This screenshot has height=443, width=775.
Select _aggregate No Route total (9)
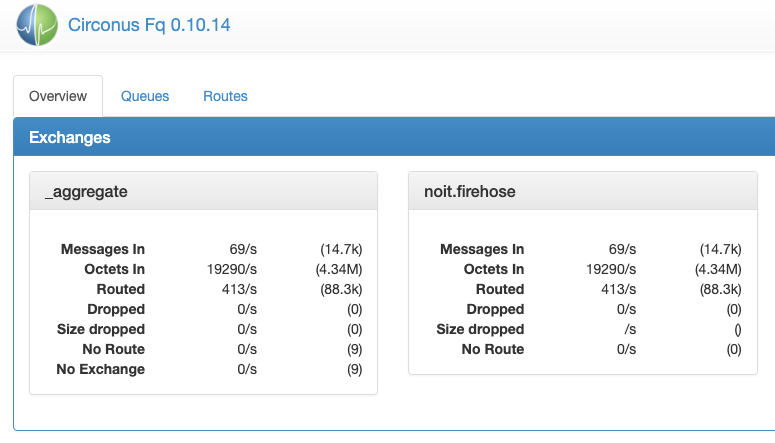click(x=354, y=350)
